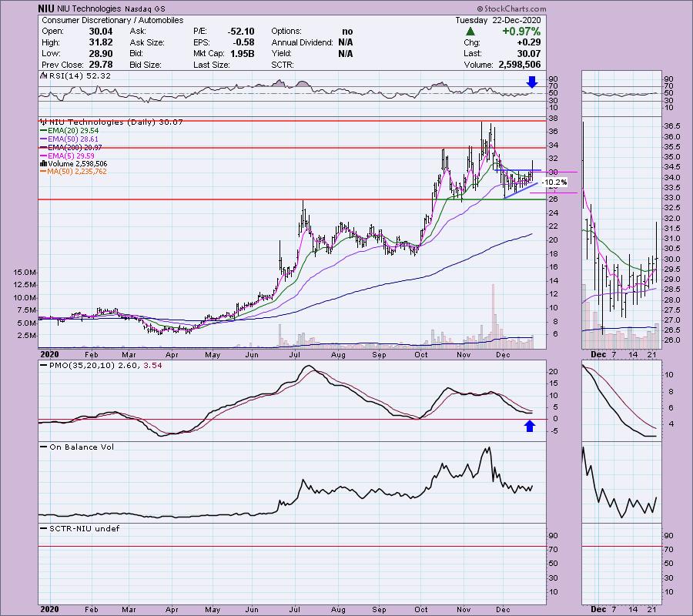Click the small icon before RSI(14) label
This screenshot has width=693, height=616.
(43, 75)
